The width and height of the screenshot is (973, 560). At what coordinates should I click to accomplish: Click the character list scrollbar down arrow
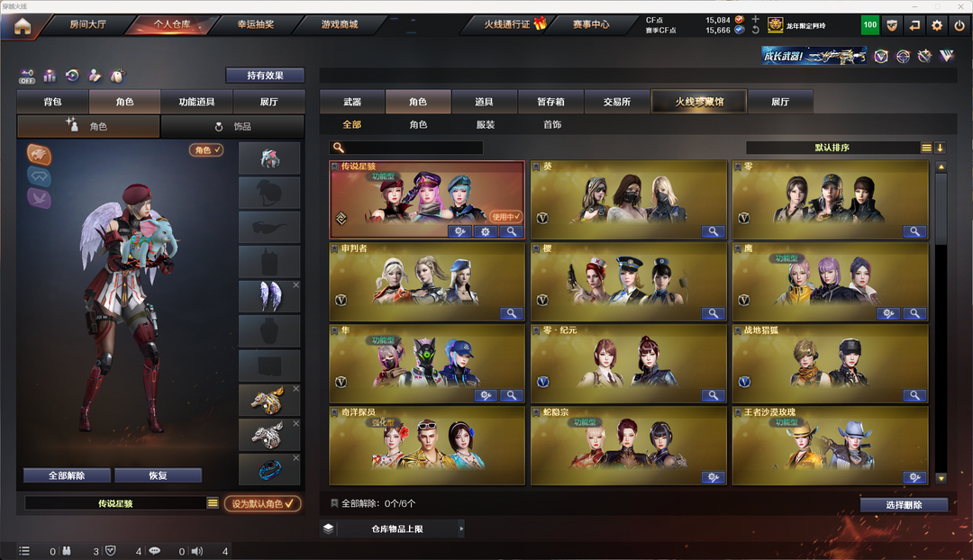[x=941, y=478]
